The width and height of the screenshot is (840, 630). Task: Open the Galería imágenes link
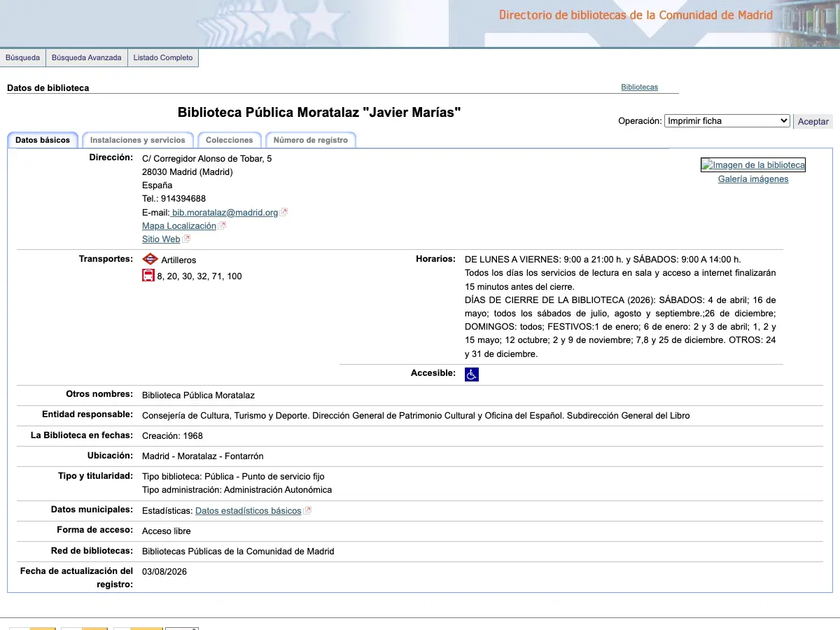point(753,179)
